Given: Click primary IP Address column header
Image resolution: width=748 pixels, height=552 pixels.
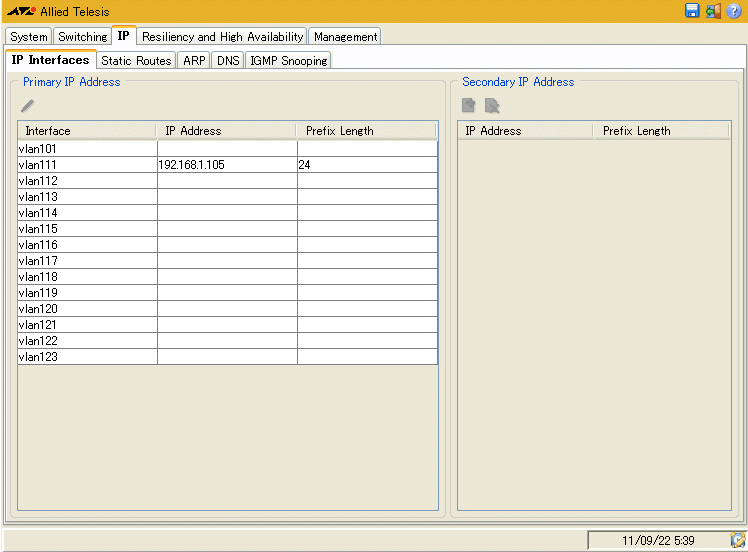Looking at the screenshot, I should pos(227,131).
